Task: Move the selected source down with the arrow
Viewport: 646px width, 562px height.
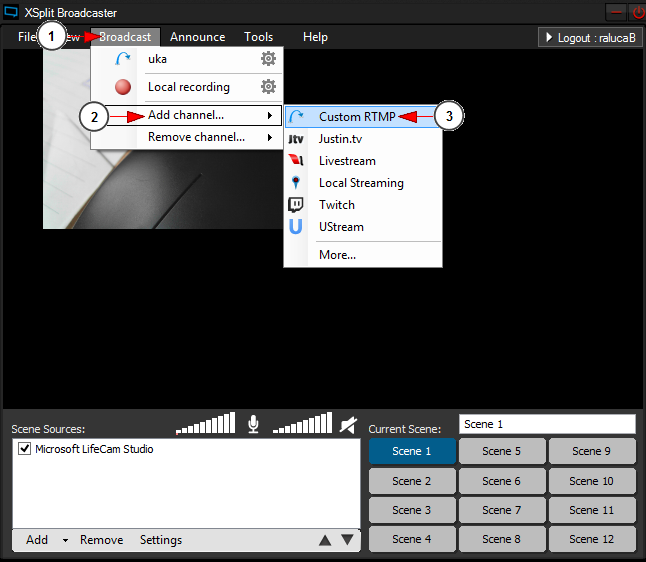Action: (347, 539)
